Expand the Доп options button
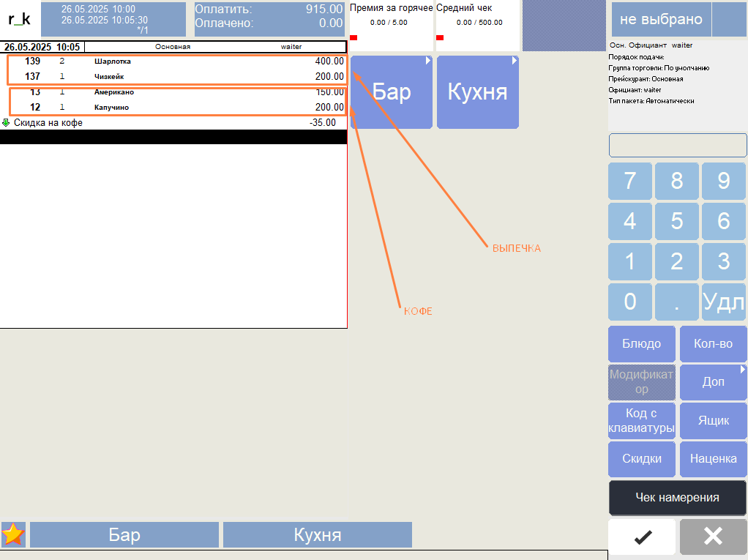Image resolution: width=748 pixels, height=560 pixels. [713, 382]
